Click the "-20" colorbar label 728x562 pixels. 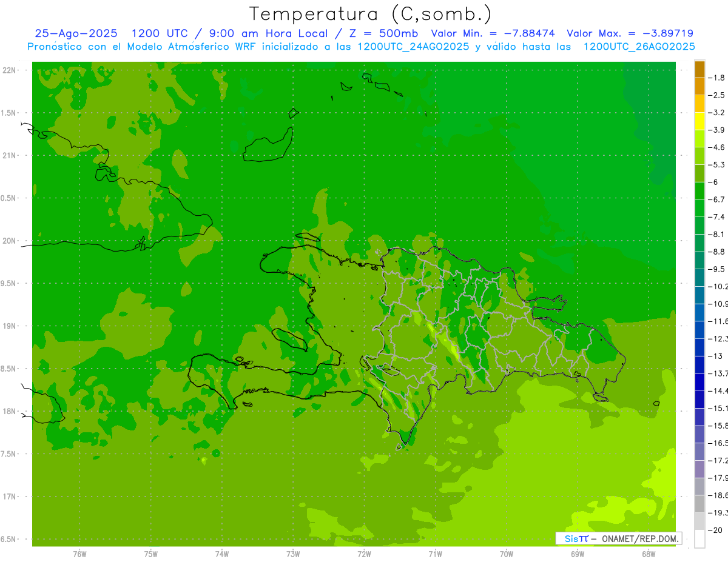pos(715,530)
